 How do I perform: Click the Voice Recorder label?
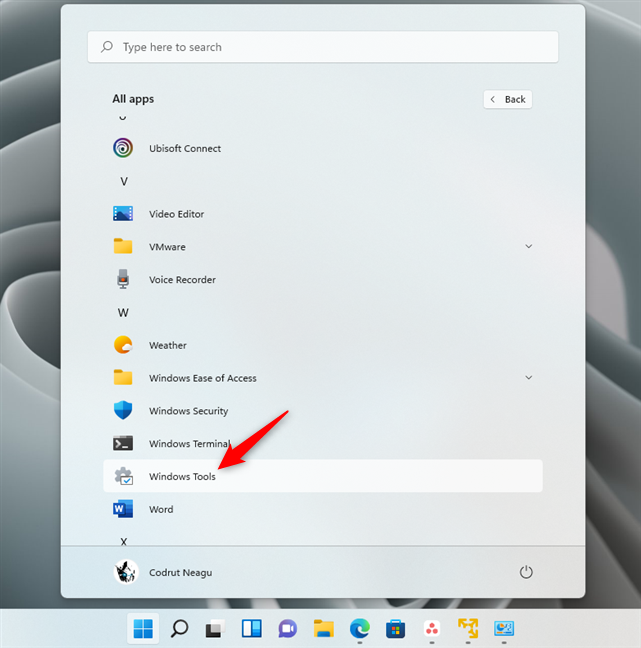click(182, 280)
